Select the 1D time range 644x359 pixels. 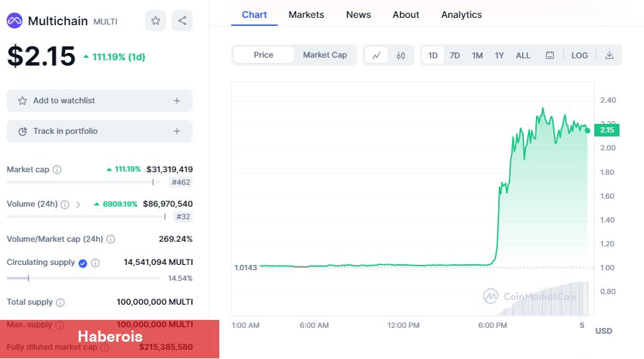coord(433,56)
